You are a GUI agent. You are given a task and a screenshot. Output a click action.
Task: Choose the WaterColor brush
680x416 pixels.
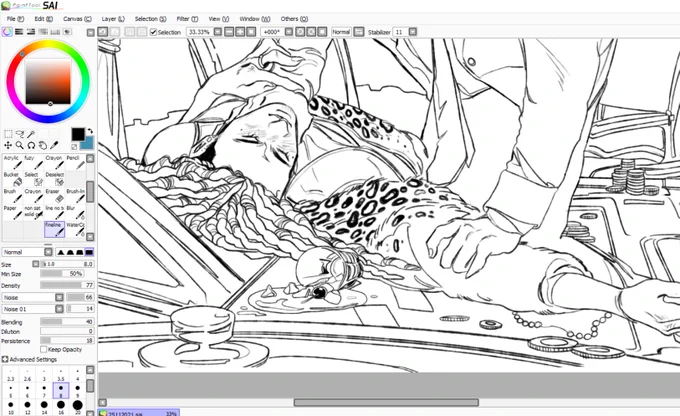[75, 229]
